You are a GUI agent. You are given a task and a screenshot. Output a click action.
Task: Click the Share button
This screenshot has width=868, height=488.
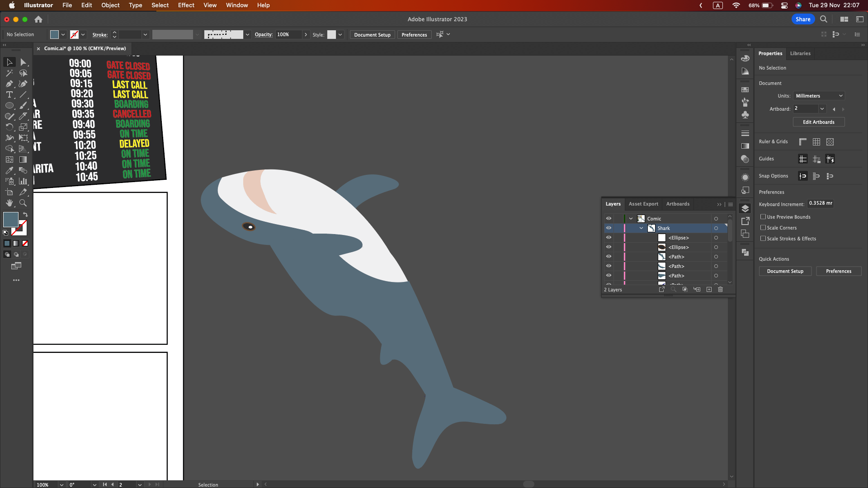coord(803,19)
